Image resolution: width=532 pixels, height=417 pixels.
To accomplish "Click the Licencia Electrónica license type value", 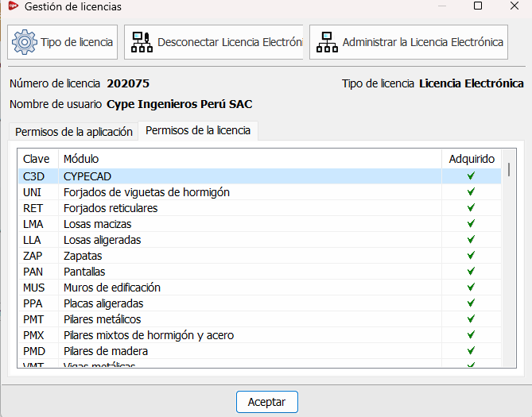I will tap(472, 83).
